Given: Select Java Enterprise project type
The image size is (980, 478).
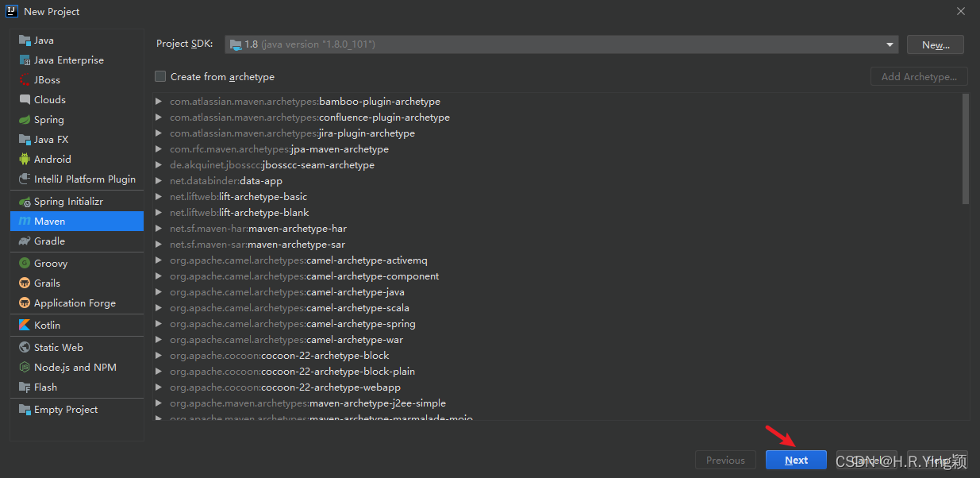Looking at the screenshot, I should point(68,60).
